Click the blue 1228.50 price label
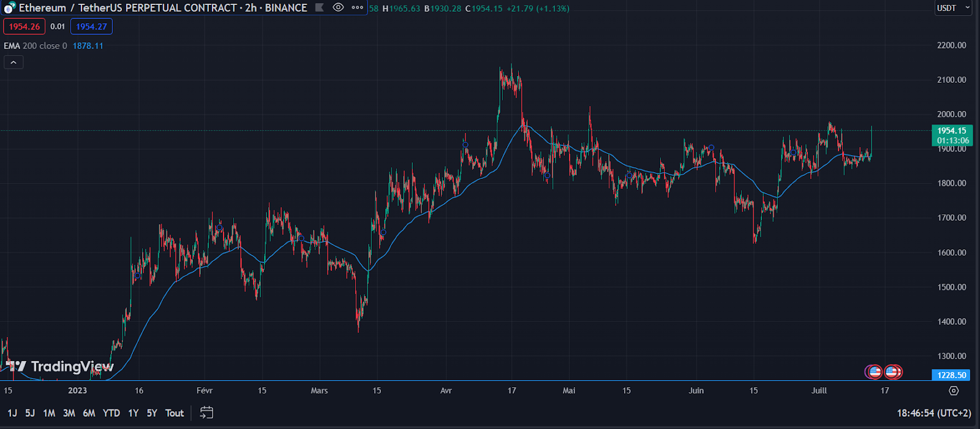 (x=952, y=375)
